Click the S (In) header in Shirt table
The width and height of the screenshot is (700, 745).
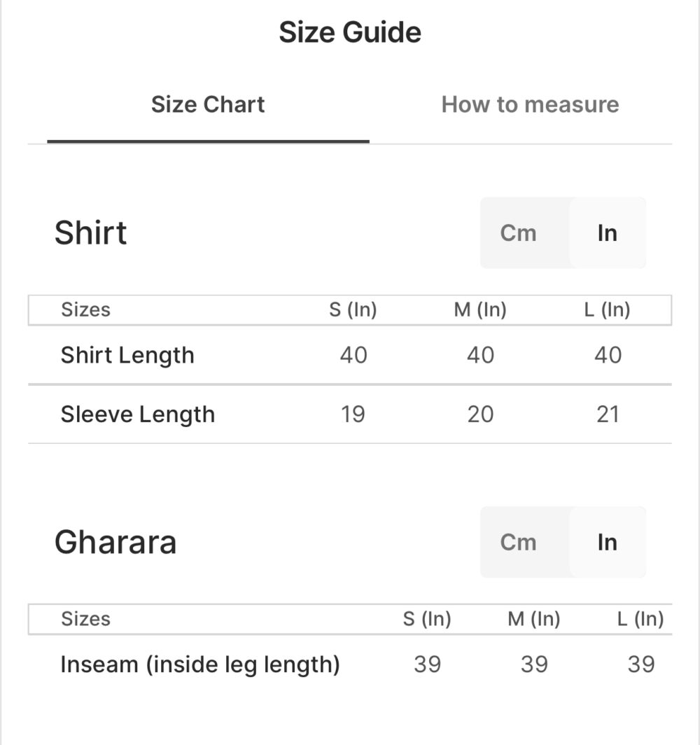pyautogui.click(x=353, y=309)
